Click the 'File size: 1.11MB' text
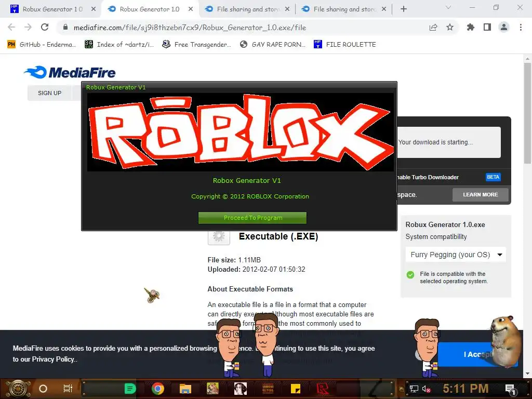 tap(234, 260)
